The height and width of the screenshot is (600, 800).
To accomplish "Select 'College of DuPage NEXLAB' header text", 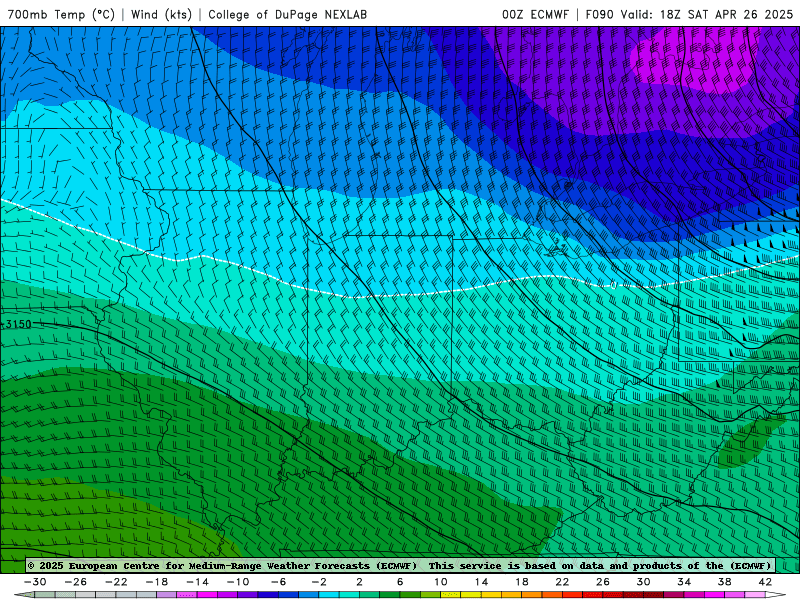I will [x=287, y=14].
